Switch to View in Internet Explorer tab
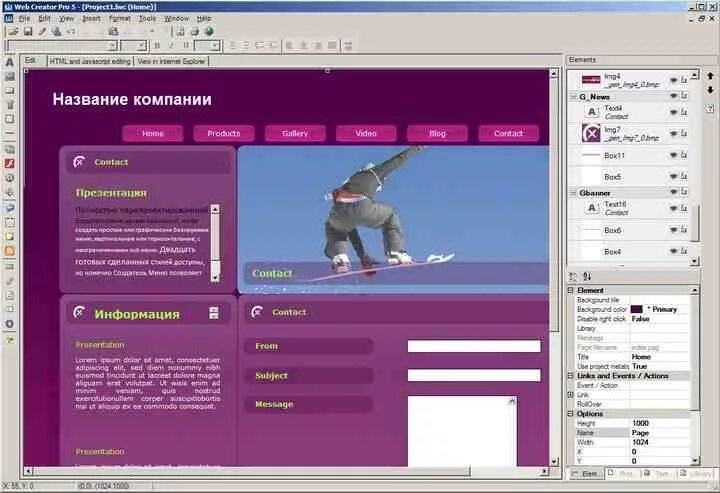 171,62
